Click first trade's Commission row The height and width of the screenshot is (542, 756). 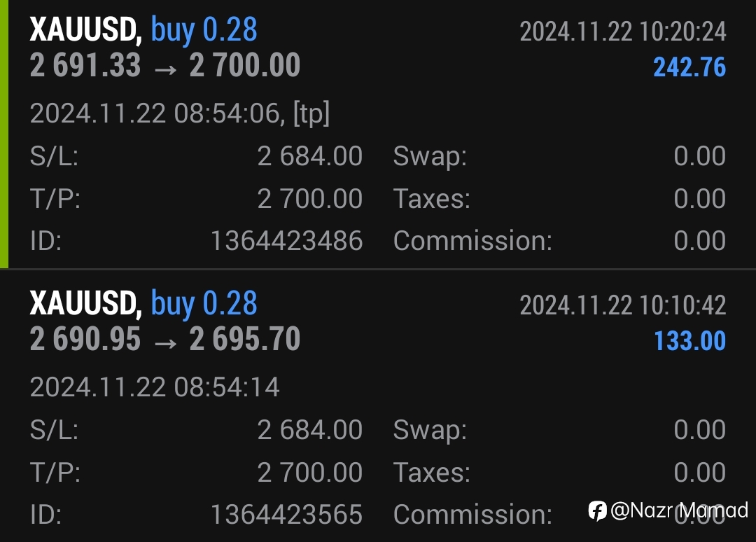(559, 241)
